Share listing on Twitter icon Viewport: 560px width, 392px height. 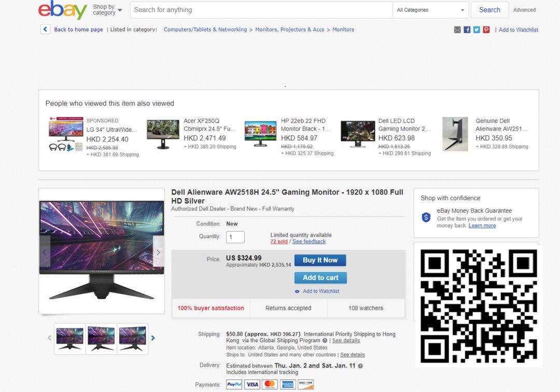(x=477, y=30)
